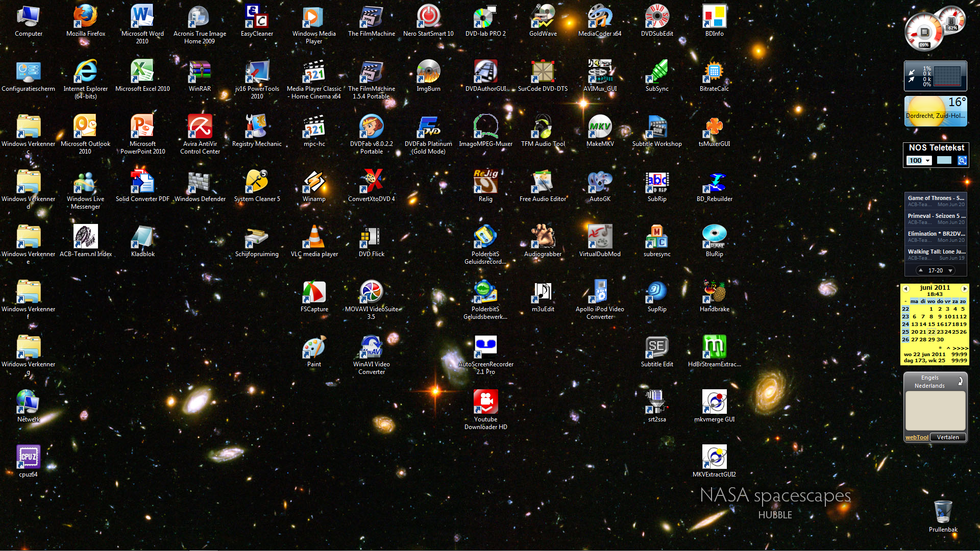The width and height of the screenshot is (980, 551).
Task: Swap Engels/Nederlands languages with arrow icon
Action: 960,381
